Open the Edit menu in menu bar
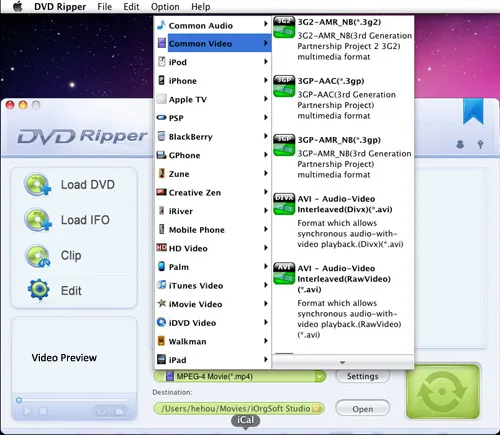The height and width of the screenshot is (435, 500). (131, 7)
